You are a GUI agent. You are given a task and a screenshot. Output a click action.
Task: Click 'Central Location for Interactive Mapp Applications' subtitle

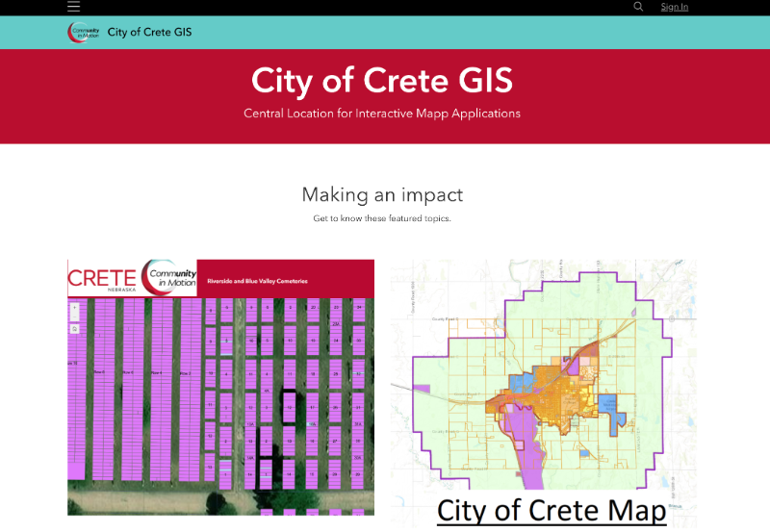coord(382,114)
